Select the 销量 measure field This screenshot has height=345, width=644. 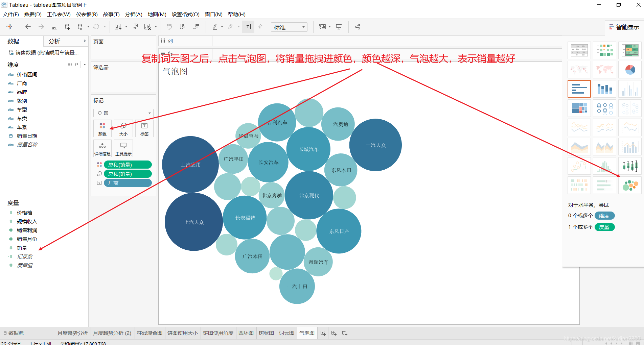[x=22, y=248]
